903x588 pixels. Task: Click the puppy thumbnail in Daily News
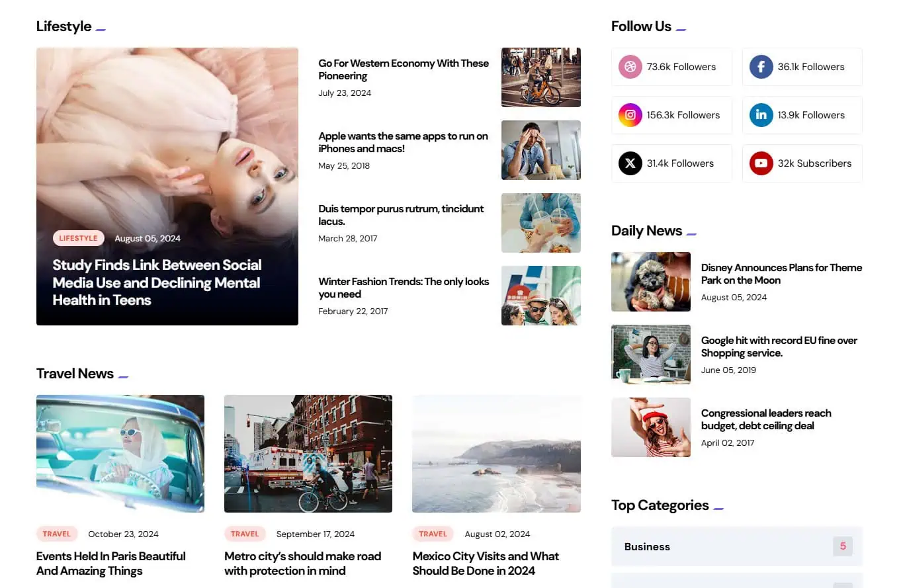(x=650, y=282)
